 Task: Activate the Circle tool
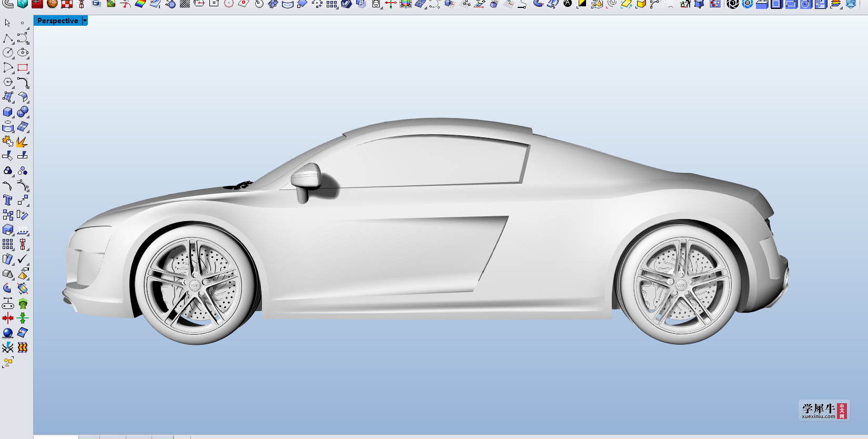[8, 53]
